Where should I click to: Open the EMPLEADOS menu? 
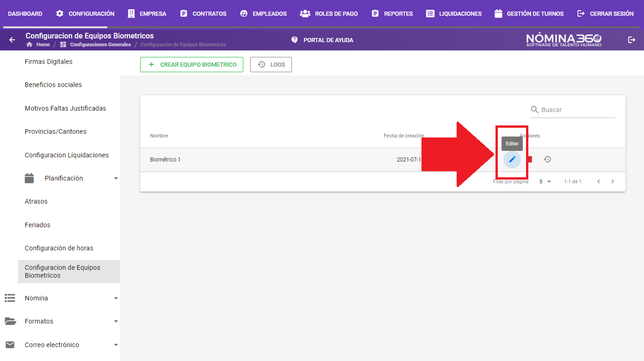(263, 14)
